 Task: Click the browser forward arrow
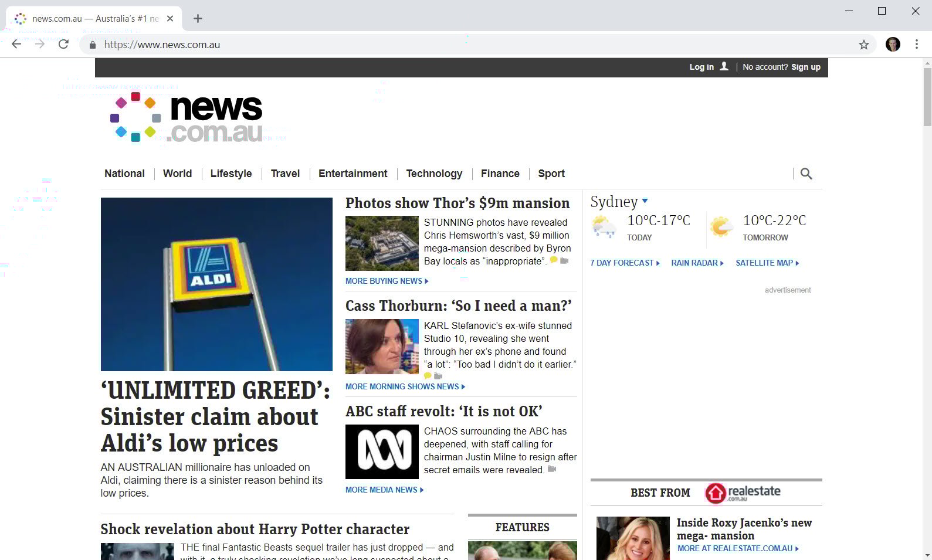coord(40,45)
